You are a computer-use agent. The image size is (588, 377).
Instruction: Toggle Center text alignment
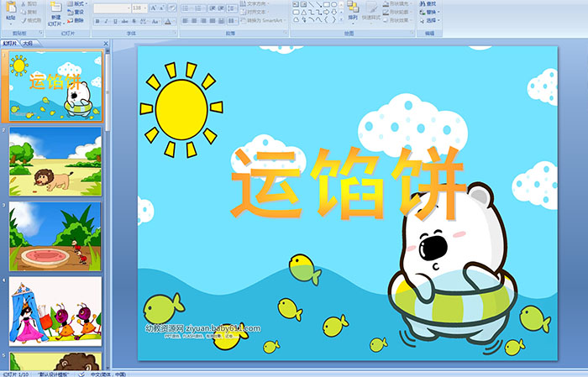(x=194, y=21)
